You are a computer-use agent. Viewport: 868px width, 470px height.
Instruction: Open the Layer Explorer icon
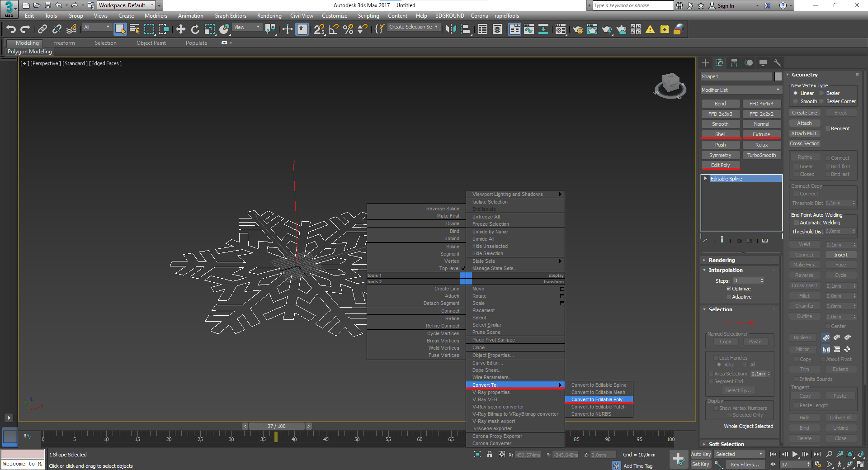[x=497, y=29]
